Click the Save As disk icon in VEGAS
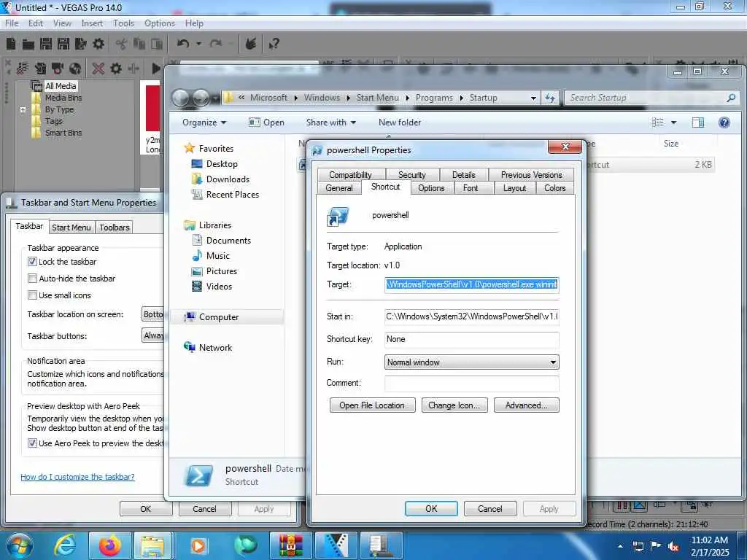Image resolution: width=747 pixels, height=560 pixels. (63, 44)
